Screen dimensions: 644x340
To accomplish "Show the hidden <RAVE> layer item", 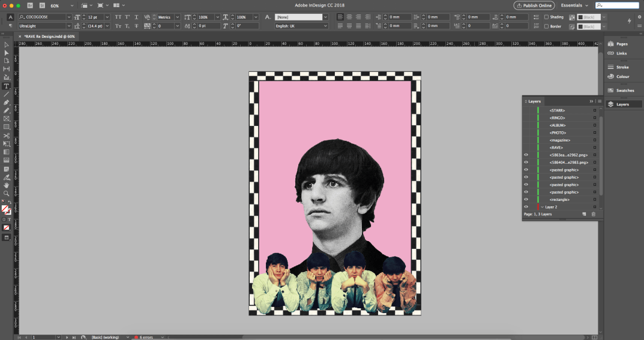I will click(526, 148).
